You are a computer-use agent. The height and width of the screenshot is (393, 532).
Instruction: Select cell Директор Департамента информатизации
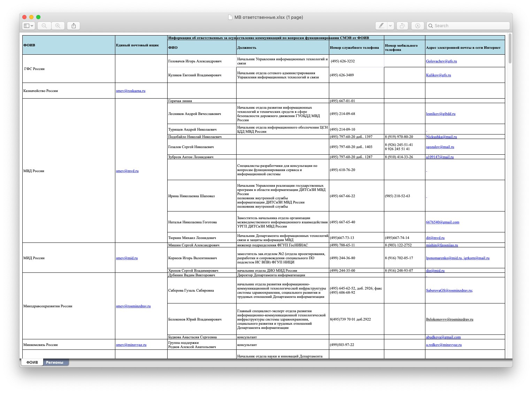(x=283, y=275)
